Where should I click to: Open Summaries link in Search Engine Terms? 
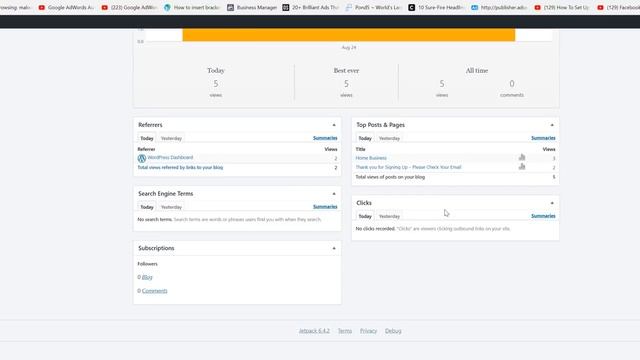click(325, 207)
